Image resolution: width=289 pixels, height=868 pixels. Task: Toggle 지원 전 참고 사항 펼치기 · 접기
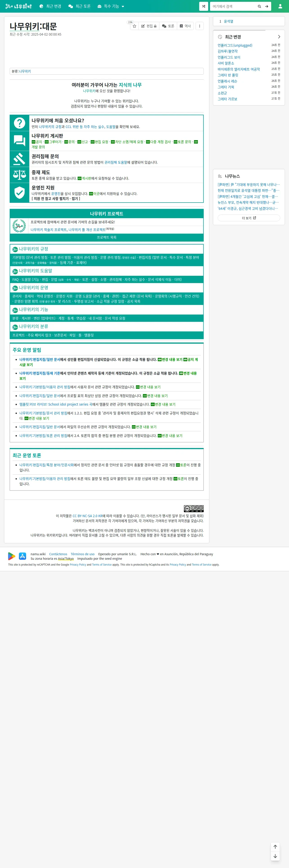click(56, 199)
